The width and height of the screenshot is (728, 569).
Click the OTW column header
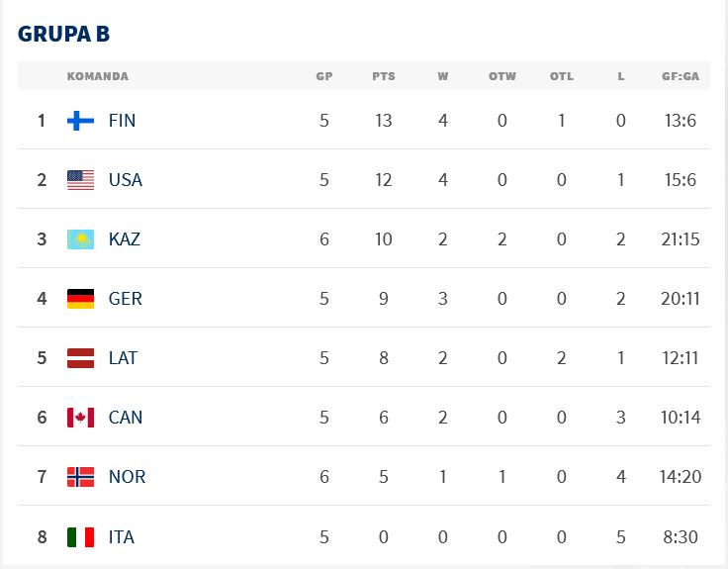pyautogui.click(x=501, y=76)
